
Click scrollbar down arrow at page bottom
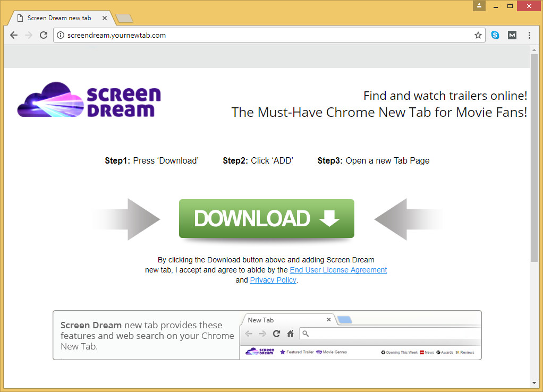tap(534, 384)
